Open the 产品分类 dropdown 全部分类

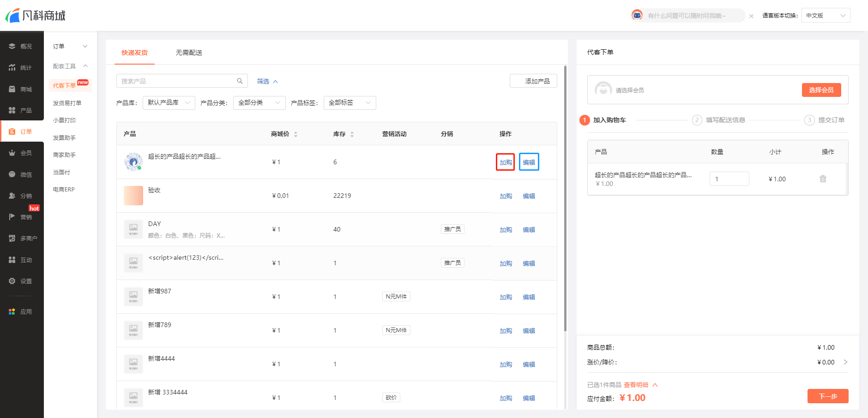pyautogui.click(x=259, y=102)
